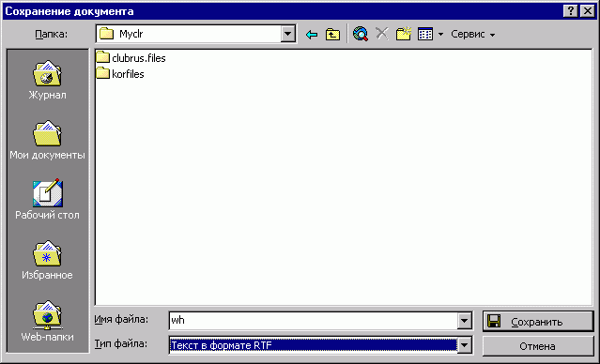Click the Delete (X) toolbar icon

[381, 34]
